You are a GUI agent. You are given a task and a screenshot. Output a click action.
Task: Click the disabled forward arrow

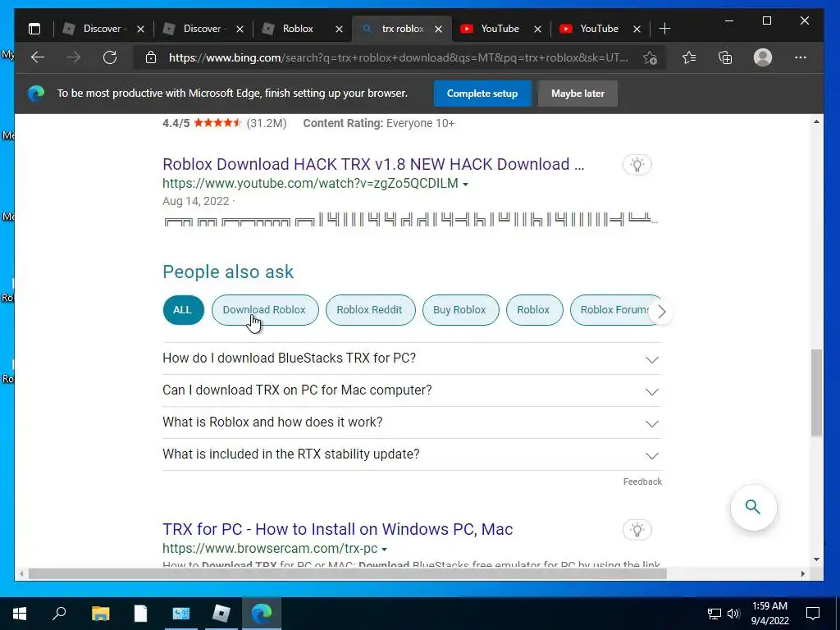click(74, 57)
